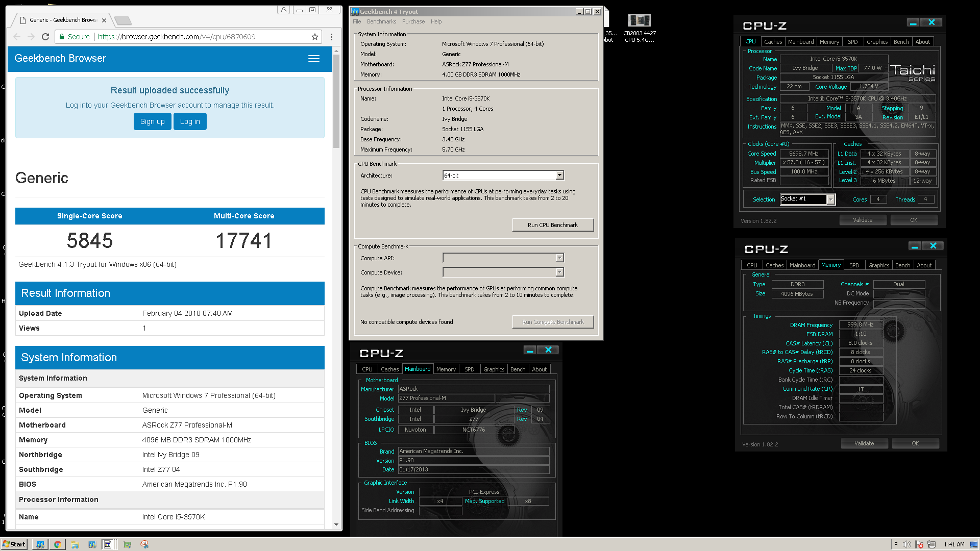Click the circuit board taskbar icon
The height and width of the screenshot is (551, 980).
coord(128,544)
